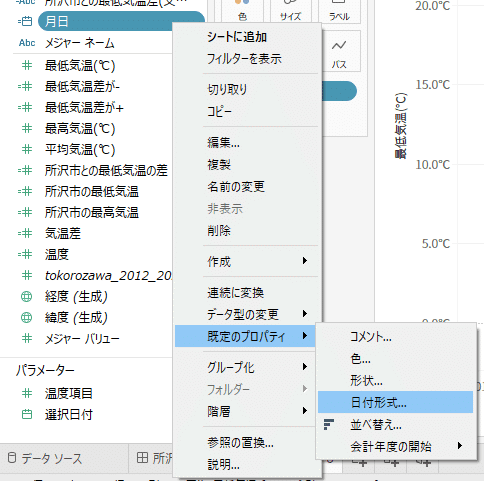The height and width of the screenshot is (481, 484).
Task: Open 編集... from the context menu
Action: [x=223, y=143]
